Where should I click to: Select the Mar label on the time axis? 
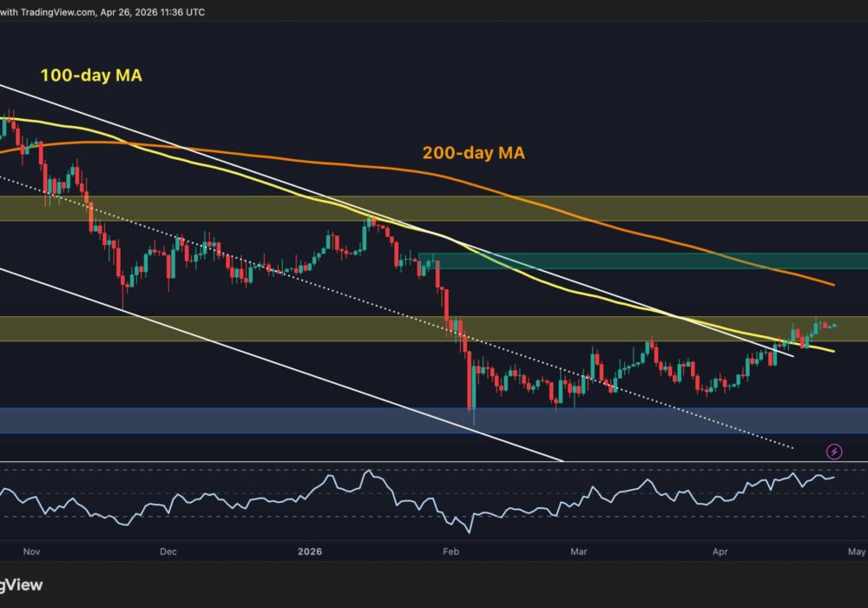(576, 551)
